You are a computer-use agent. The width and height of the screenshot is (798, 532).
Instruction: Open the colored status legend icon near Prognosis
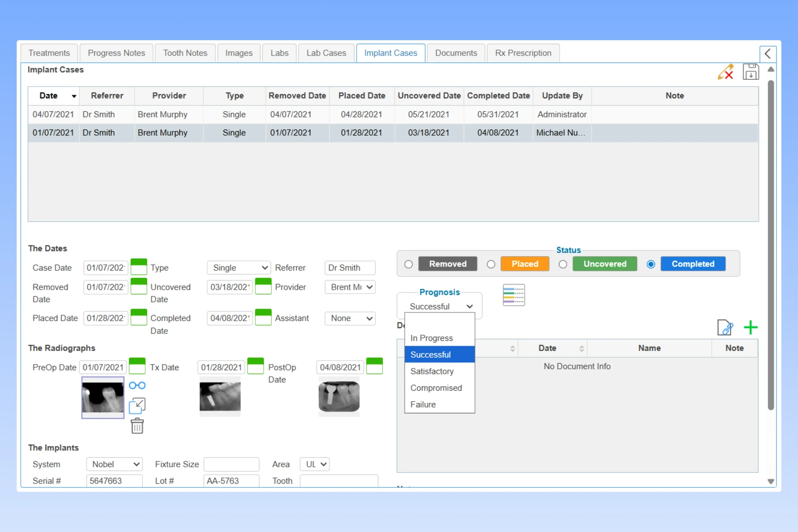(x=513, y=295)
